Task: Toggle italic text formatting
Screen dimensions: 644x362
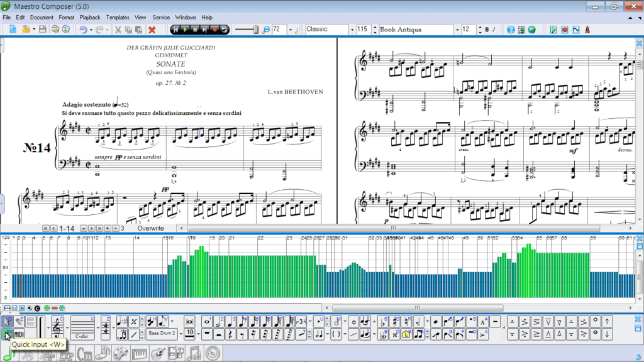Action: (494, 30)
